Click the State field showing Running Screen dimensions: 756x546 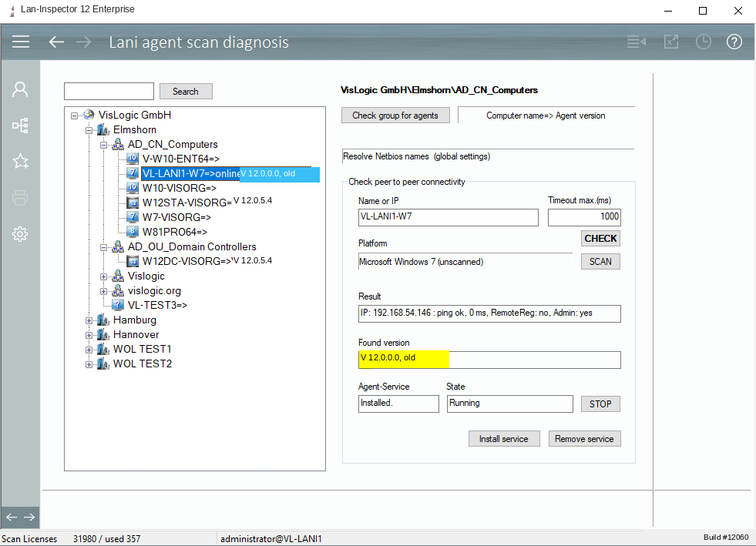click(510, 404)
